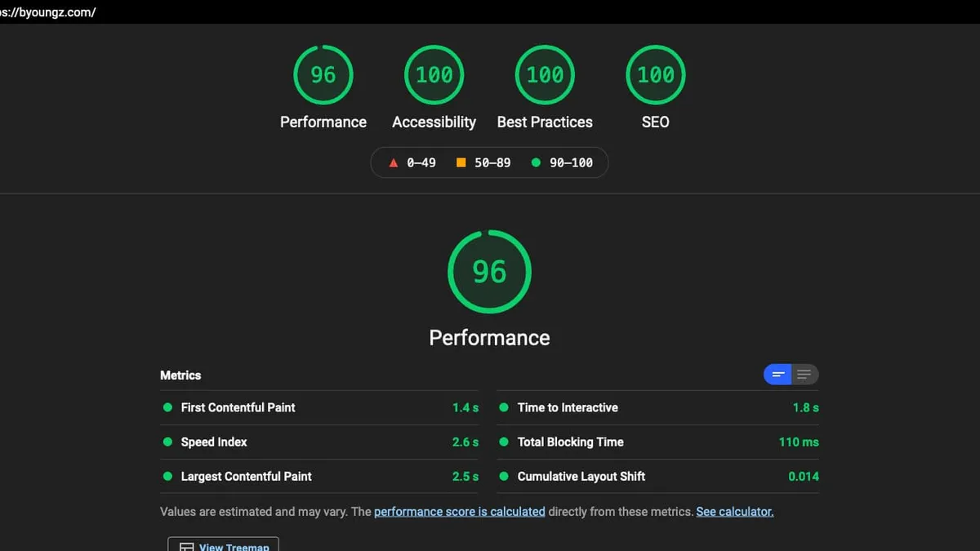This screenshot has height=551, width=980.
Task: Click the SEO score gauge
Action: coord(656,75)
